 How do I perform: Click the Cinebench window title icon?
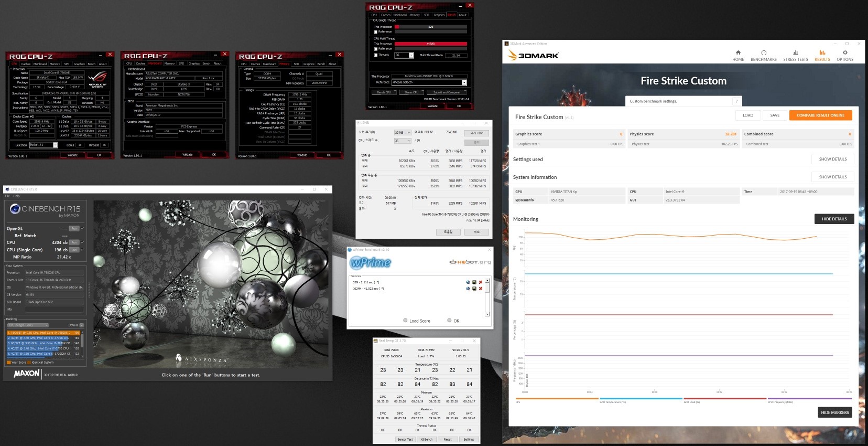(7, 189)
